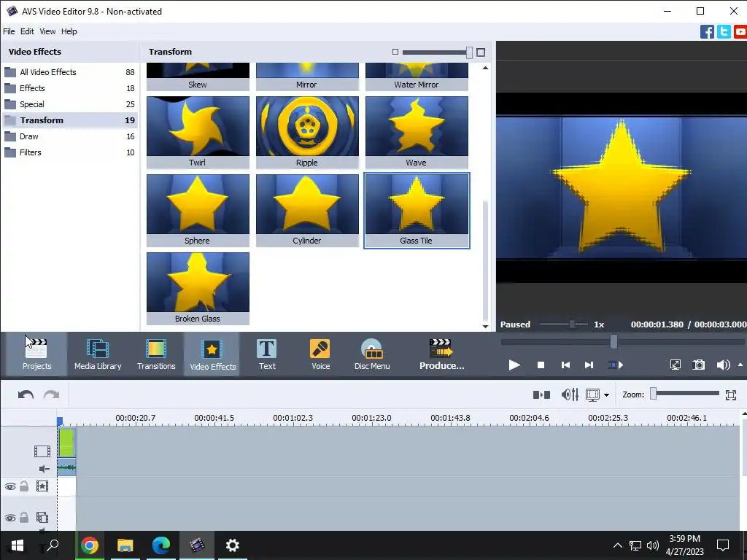
Task: Open Google Chrome from the taskbar
Action: 90,545
